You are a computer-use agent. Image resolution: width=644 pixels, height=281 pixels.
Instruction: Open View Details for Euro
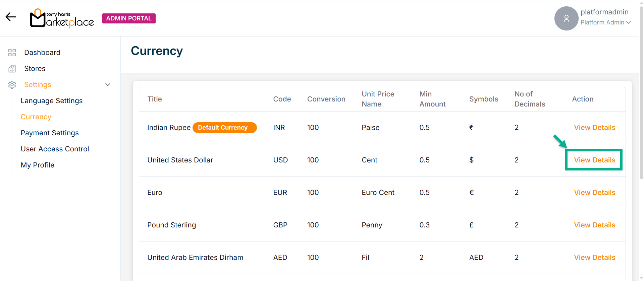pyautogui.click(x=594, y=193)
